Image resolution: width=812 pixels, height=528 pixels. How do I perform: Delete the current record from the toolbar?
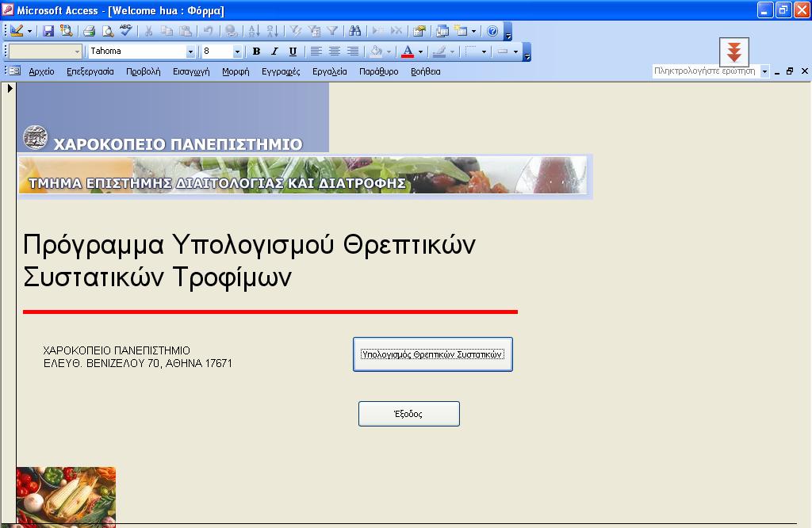396,31
